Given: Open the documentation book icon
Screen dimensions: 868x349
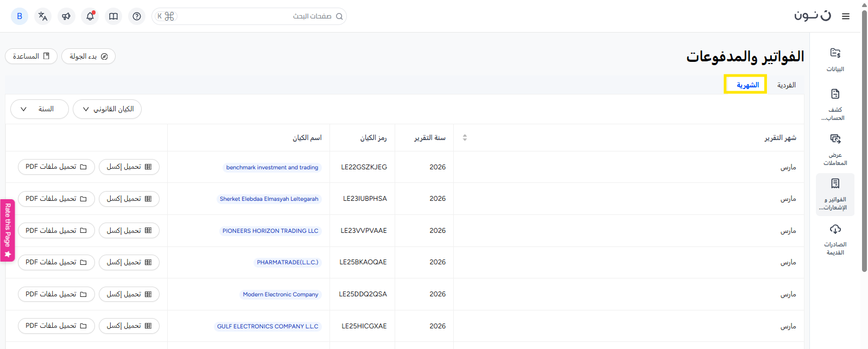Looking at the screenshot, I should (113, 16).
